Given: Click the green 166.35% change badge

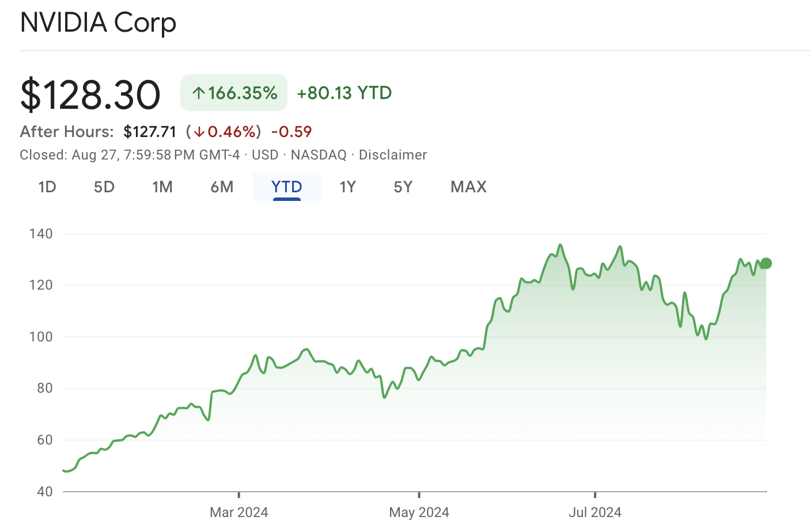Looking at the screenshot, I should (234, 93).
